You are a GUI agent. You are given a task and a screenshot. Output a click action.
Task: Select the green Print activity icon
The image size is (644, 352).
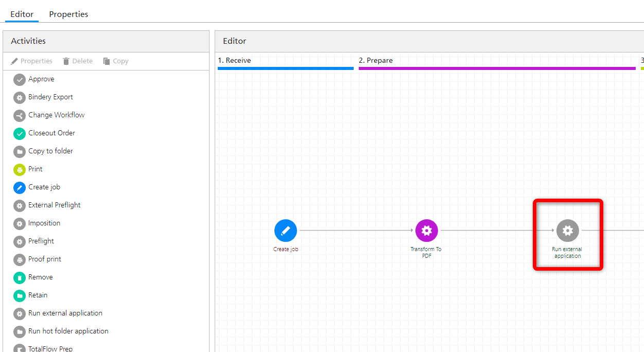click(x=19, y=169)
